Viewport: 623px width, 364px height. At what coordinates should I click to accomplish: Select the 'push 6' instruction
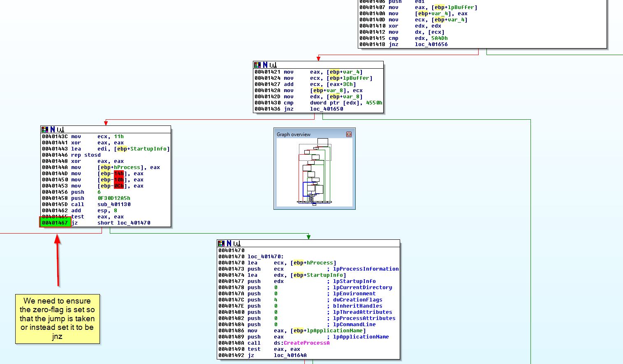(71, 192)
